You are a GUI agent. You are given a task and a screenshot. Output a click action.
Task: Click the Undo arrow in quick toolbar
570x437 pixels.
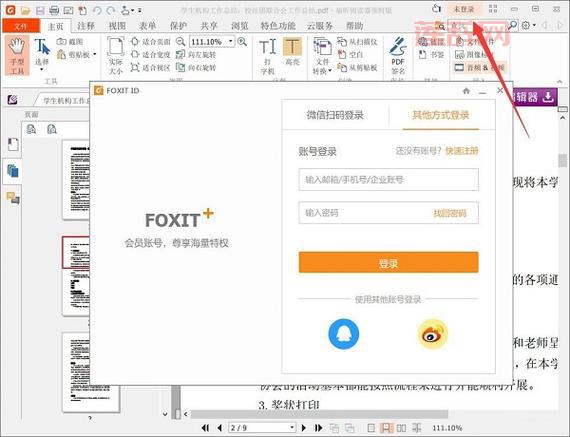(97, 10)
